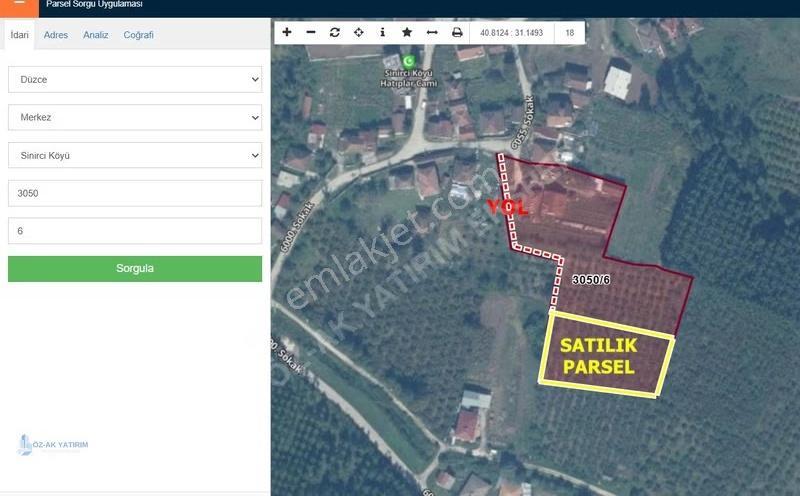Print the map view
Screen dimensions: 800x496
457,32
